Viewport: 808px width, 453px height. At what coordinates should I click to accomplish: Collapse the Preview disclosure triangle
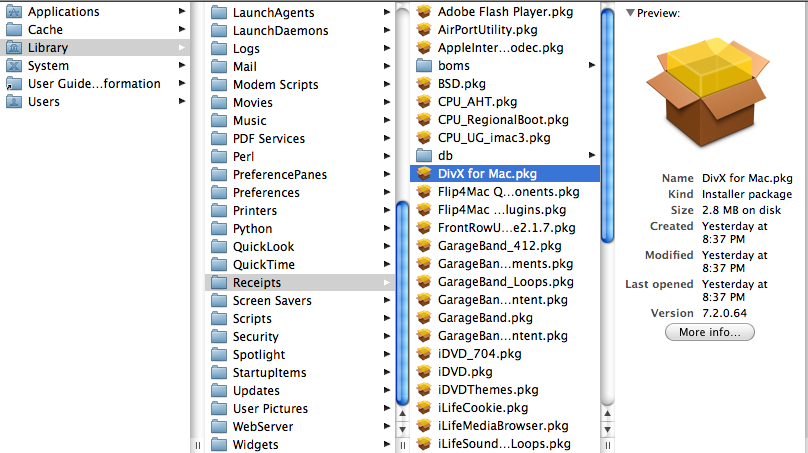pos(630,13)
